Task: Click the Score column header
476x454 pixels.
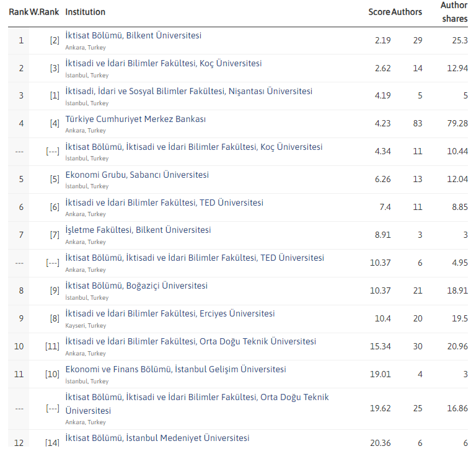Action: 379,12
